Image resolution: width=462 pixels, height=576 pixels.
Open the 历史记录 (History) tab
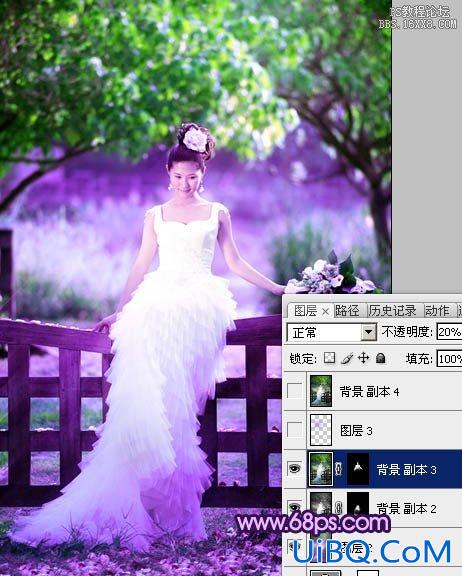[x=392, y=311]
